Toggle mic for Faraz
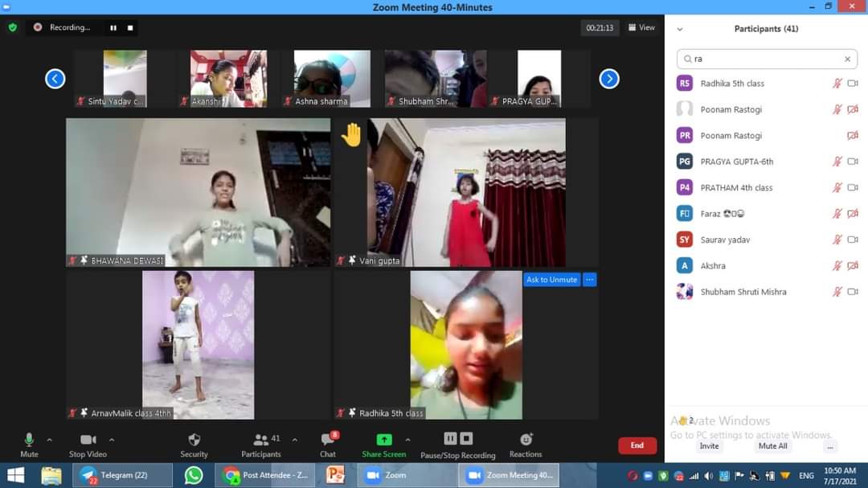 [837, 213]
